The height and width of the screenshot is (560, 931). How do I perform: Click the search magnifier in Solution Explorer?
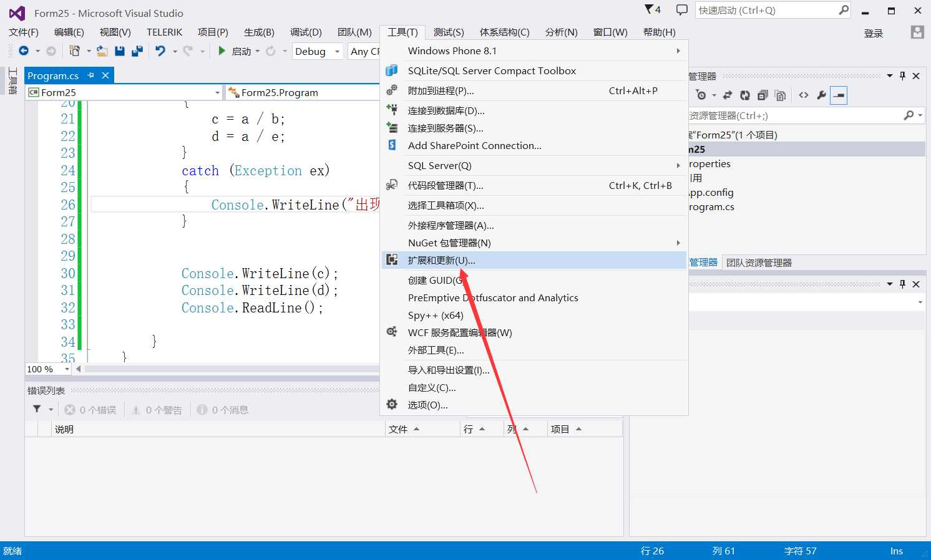(909, 115)
